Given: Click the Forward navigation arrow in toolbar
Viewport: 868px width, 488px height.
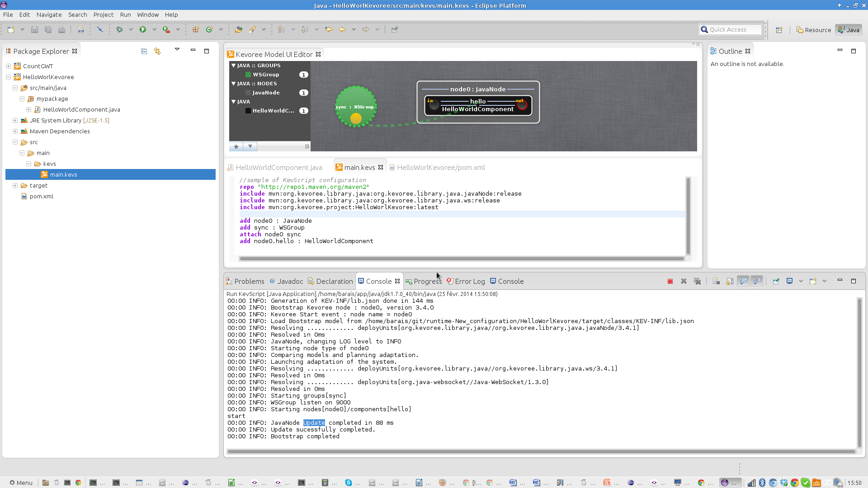Looking at the screenshot, I should 366,29.
